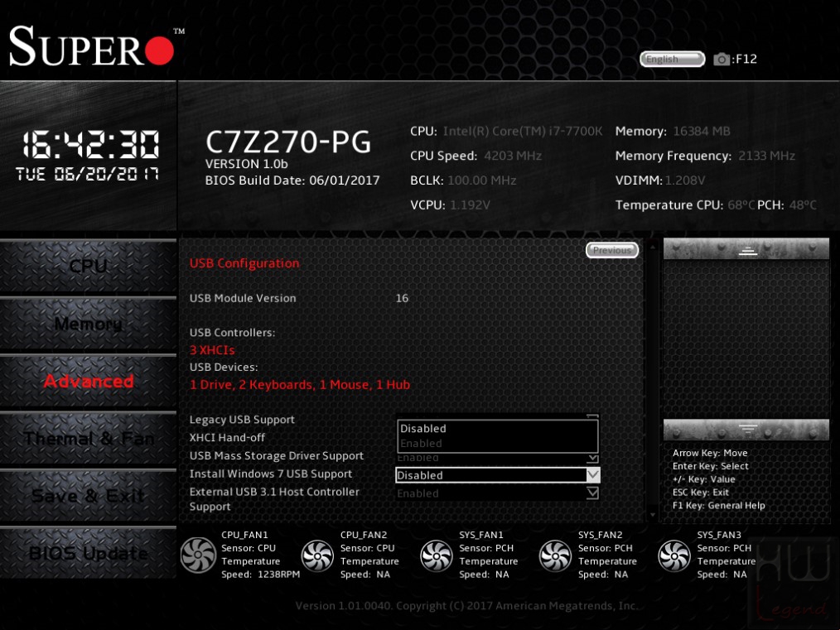Select External USB 3.1 Host Controller Support label
This screenshot has height=630, width=840.
pos(274,499)
